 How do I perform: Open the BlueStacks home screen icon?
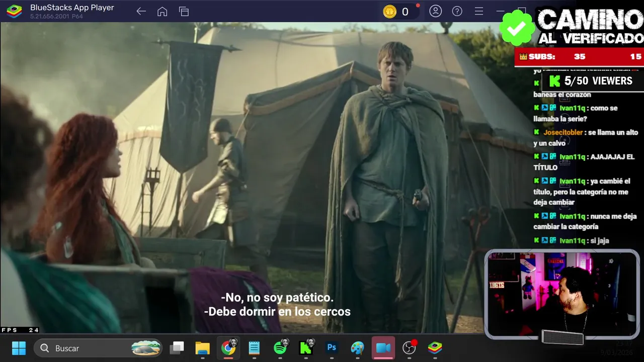click(x=162, y=12)
